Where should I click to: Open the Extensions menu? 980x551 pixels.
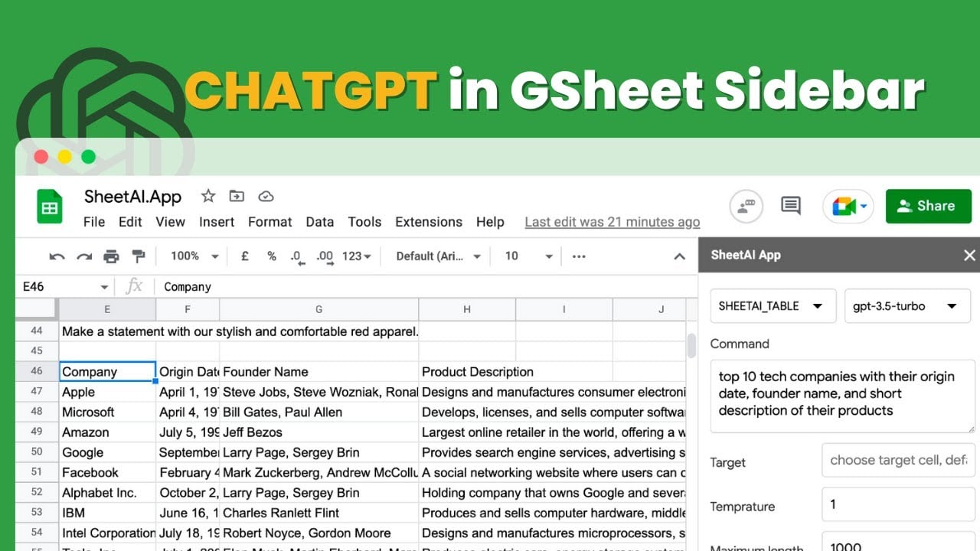pos(429,222)
